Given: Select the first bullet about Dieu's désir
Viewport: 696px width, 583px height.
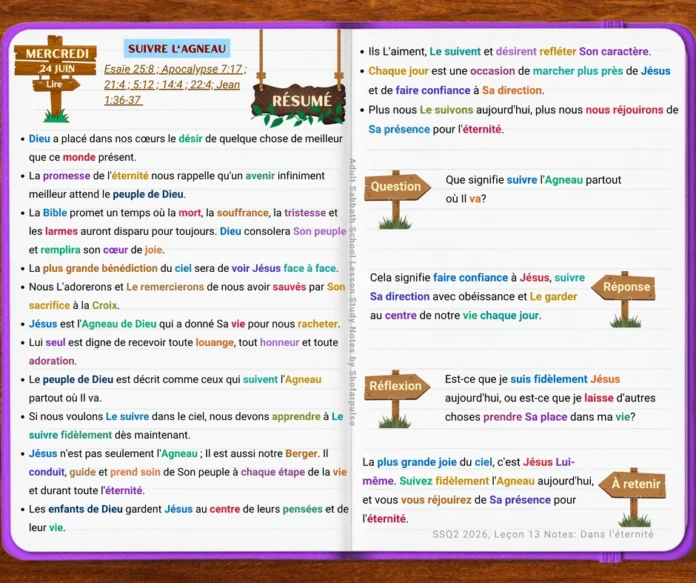Looking at the screenshot, I should 186,148.
